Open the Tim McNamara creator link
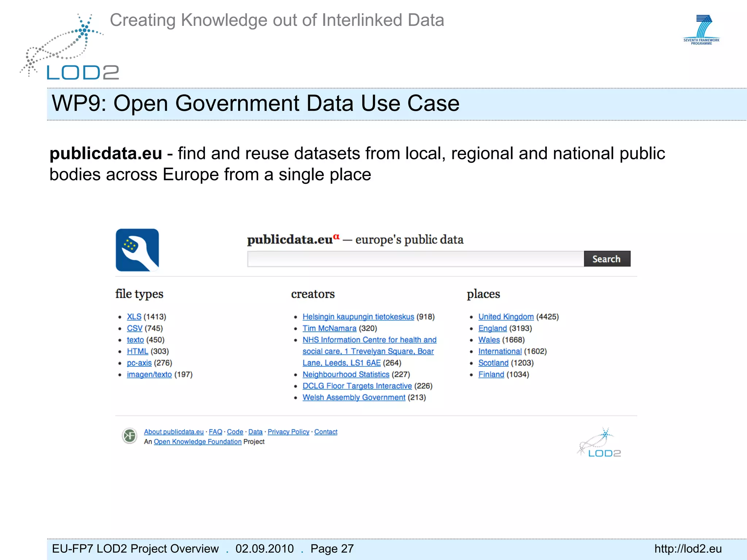The height and width of the screenshot is (560, 747). tap(329, 328)
